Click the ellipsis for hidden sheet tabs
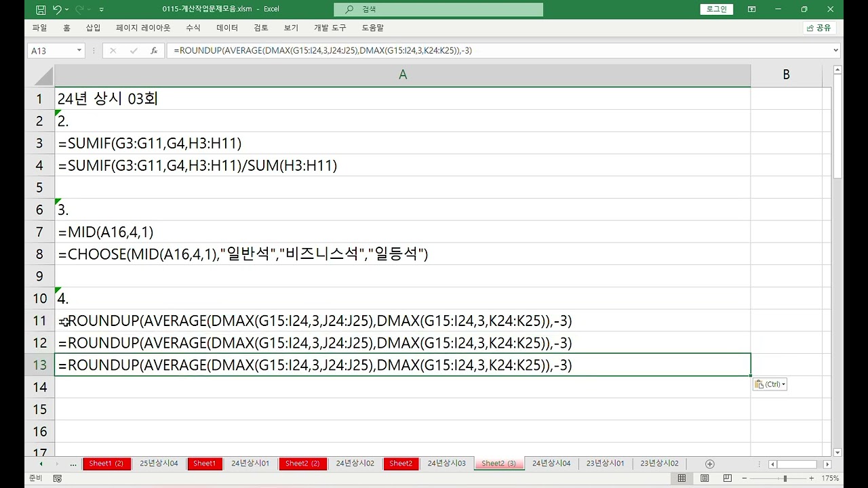 73,464
